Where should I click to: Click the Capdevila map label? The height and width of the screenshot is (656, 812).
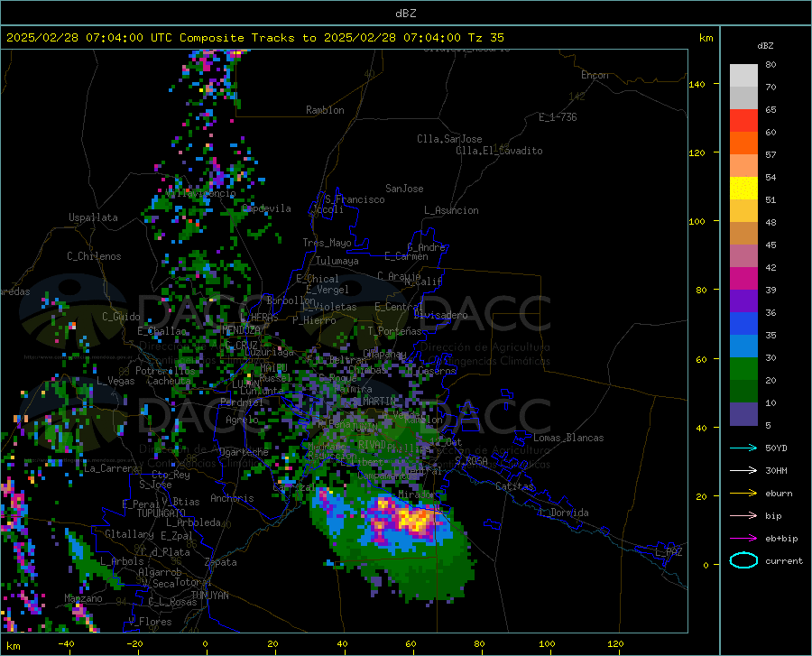(266, 208)
